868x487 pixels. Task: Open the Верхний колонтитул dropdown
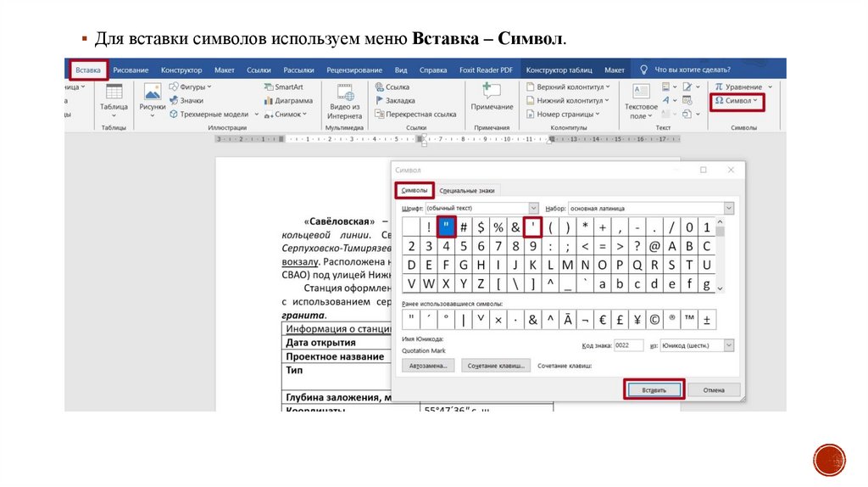pos(568,87)
